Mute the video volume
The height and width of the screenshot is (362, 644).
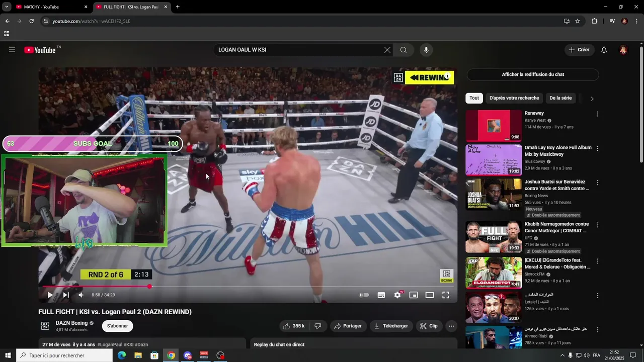click(82, 295)
